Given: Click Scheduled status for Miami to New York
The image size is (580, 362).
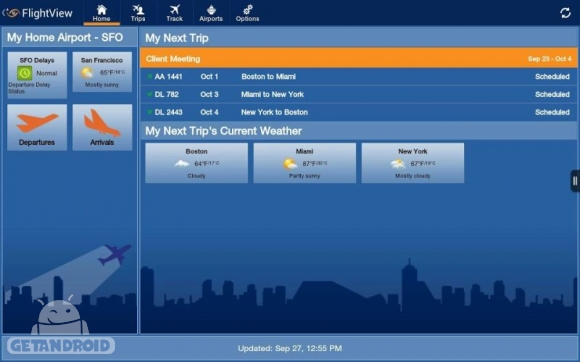Looking at the screenshot, I should pos(552,94).
